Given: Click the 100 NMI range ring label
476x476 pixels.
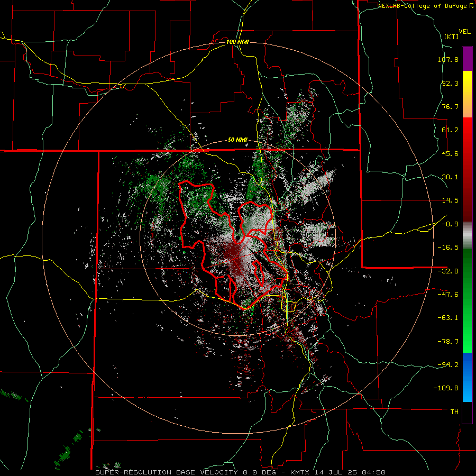Looking at the screenshot, I should [x=237, y=42].
